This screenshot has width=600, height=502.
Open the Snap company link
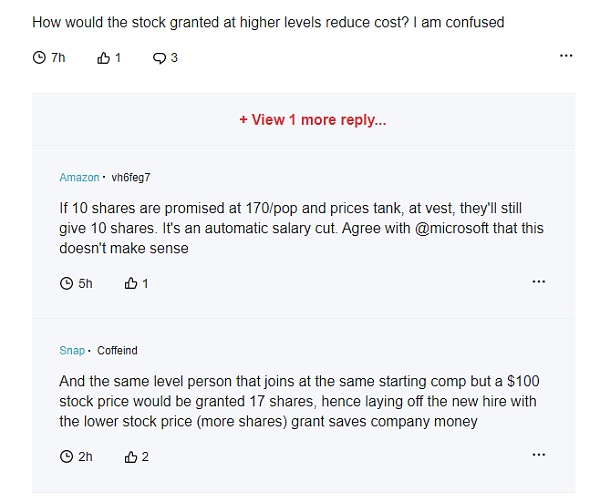pos(72,350)
